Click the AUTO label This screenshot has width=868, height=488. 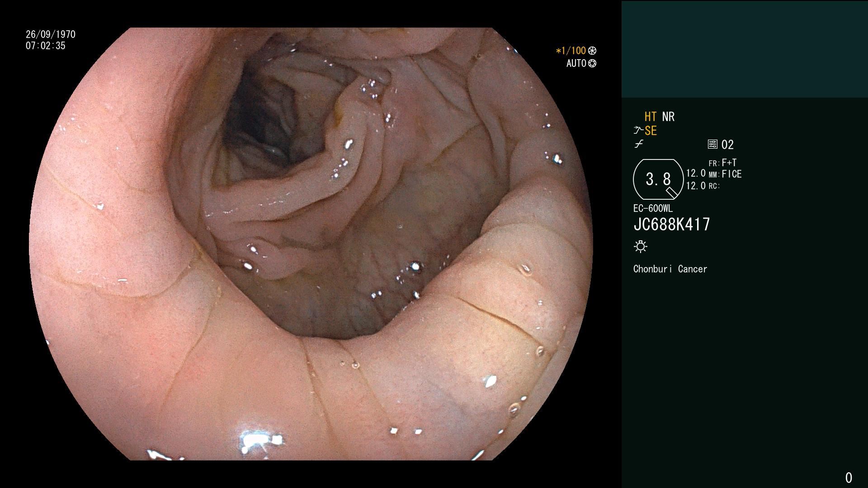pos(576,64)
